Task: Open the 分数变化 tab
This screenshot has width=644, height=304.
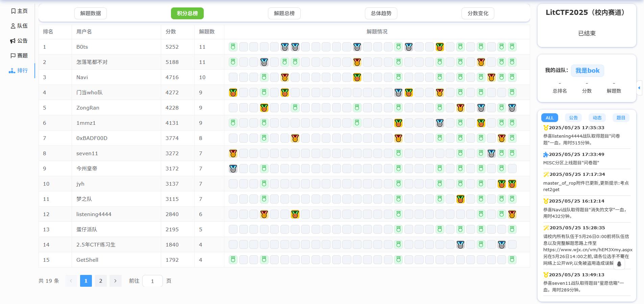Action: [478, 13]
